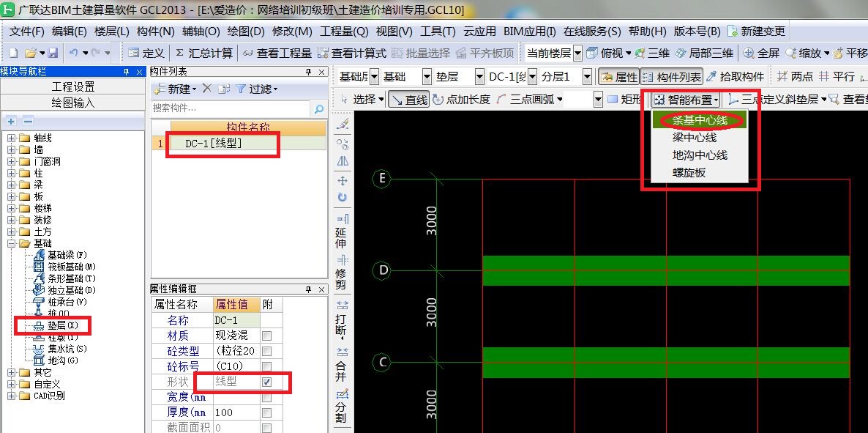Open the 工程量(Q) menu
Screen dimensions: 868x433
tap(344, 32)
